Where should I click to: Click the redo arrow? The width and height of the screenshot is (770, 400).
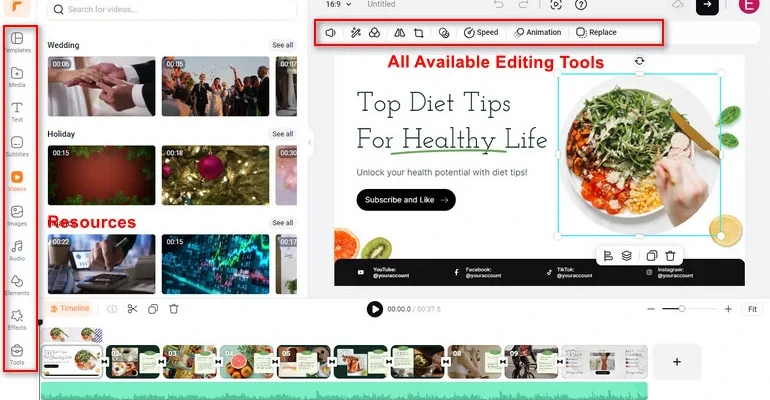click(x=523, y=4)
